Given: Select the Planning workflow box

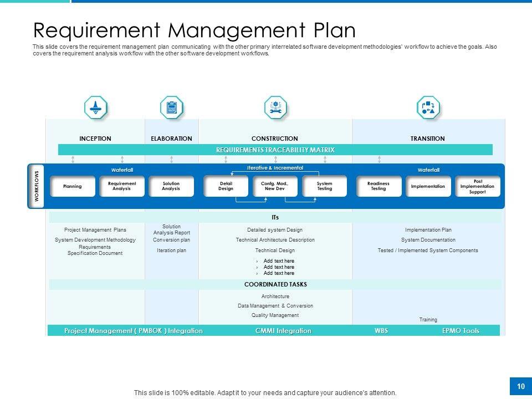Looking at the screenshot, I should (73, 186).
